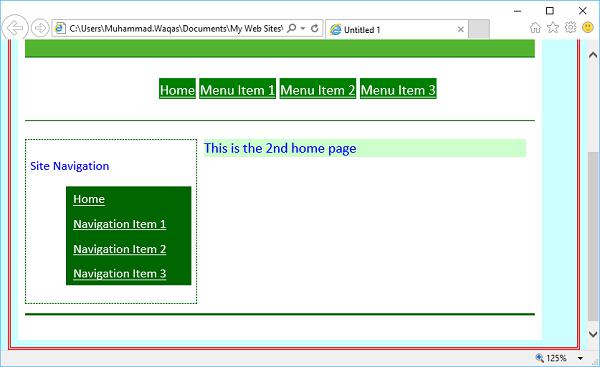This screenshot has height=367, width=600.
Task: Open the zoom level dropdown arrow
Action: click(x=580, y=358)
